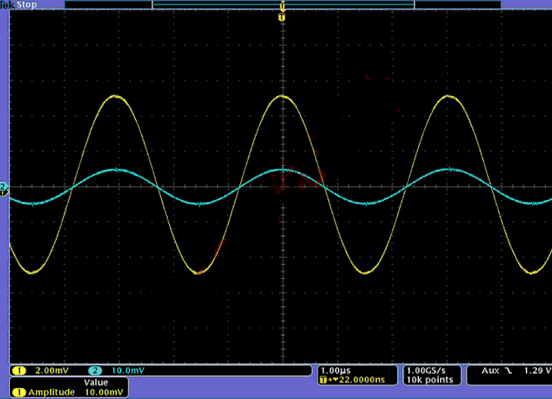
Task: Click the channel 2 ground reference indicator
Action: coord(4,186)
